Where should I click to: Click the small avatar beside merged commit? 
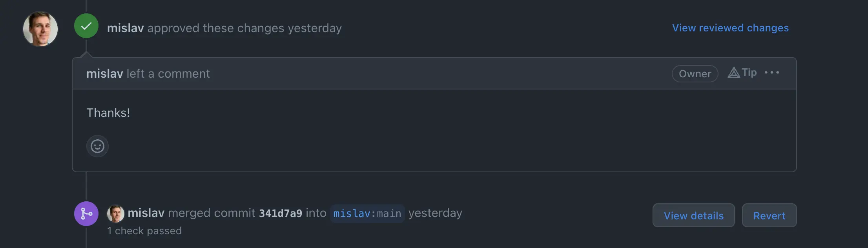tap(116, 213)
